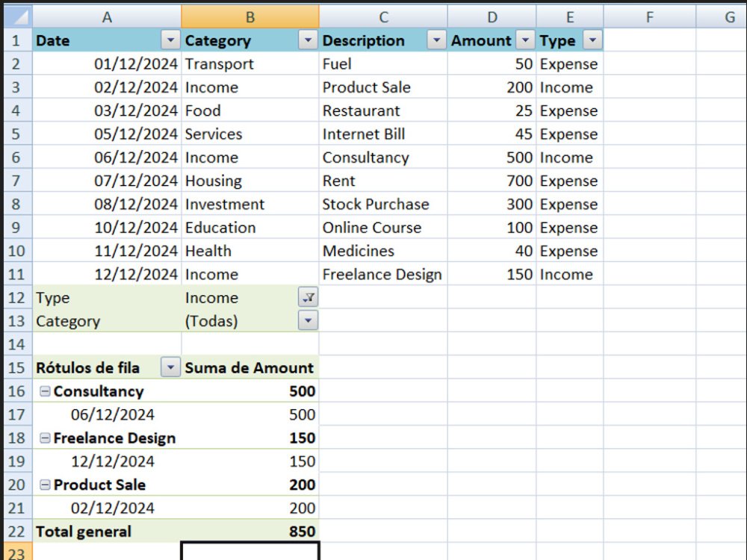Click the cell containing Housing

tap(250, 181)
